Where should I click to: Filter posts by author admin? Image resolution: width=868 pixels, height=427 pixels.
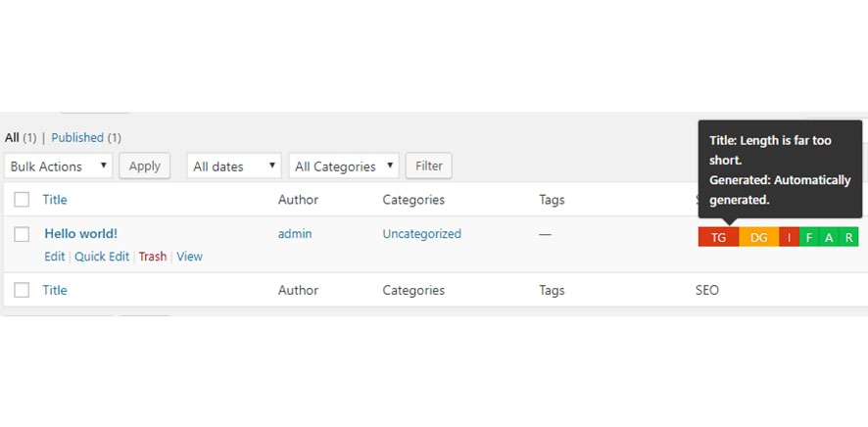[x=295, y=234]
